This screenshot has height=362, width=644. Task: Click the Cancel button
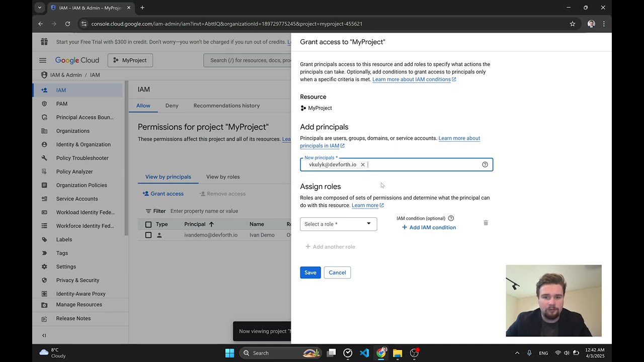point(337,273)
